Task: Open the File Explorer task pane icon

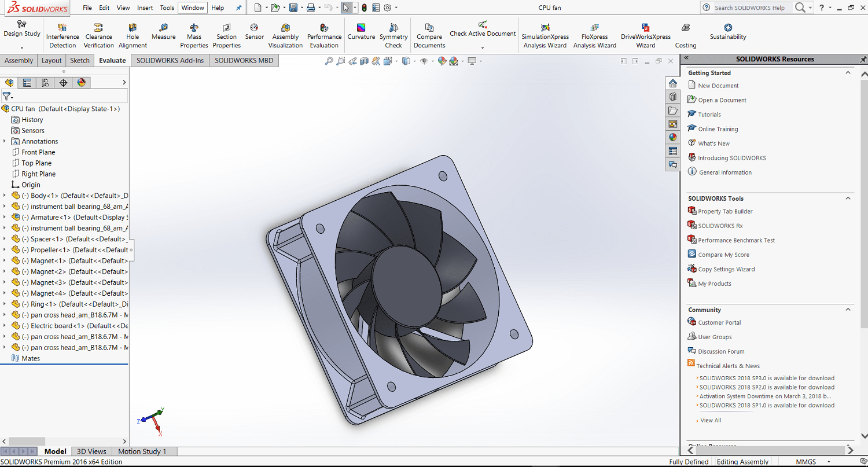Action: tap(672, 111)
